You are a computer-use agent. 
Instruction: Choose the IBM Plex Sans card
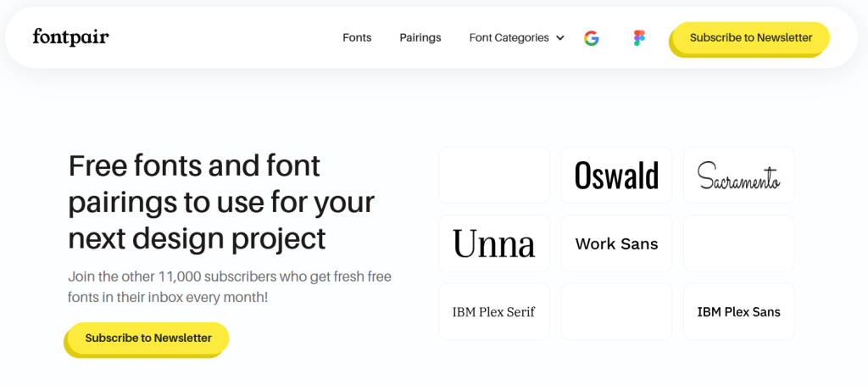(x=739, y=312)
